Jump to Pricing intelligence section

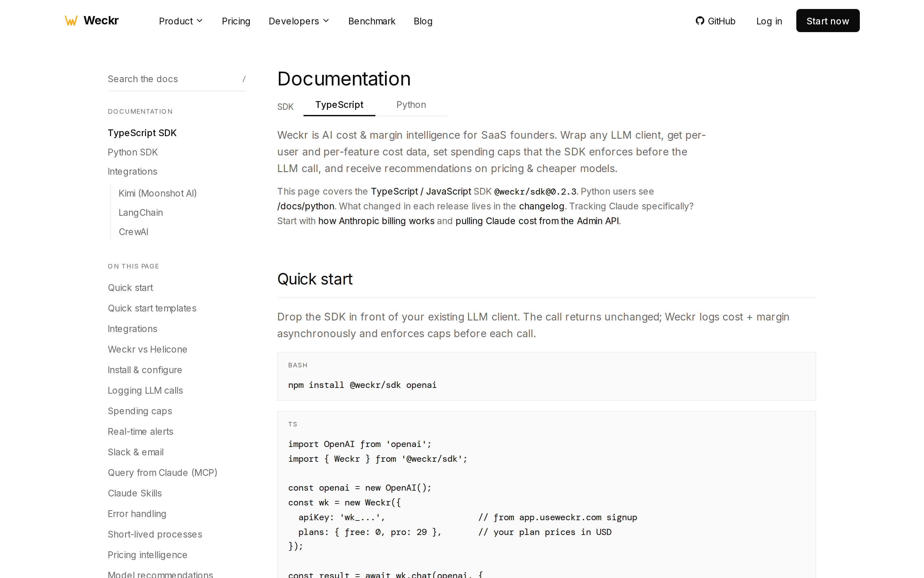pyautogui.click(x=147, y=555)
